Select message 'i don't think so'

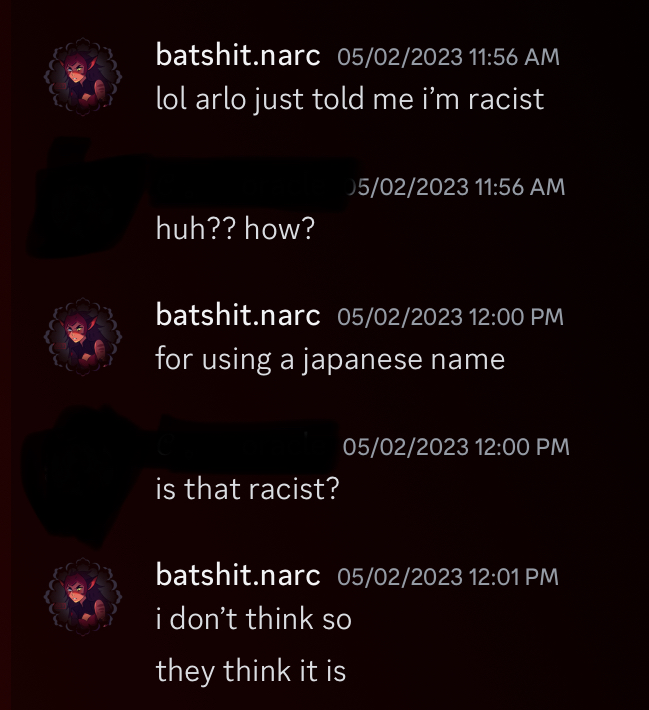coord(254,619)
